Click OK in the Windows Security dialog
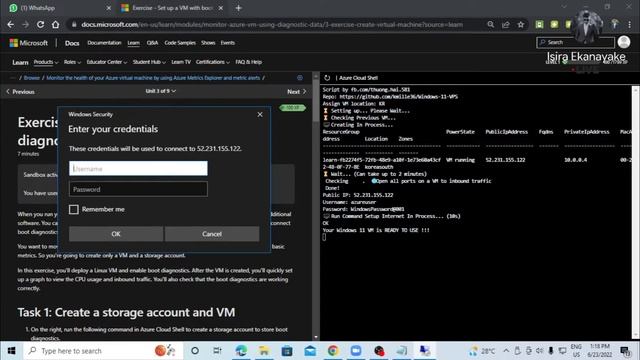The image size is (640, 360). [116, 234]
